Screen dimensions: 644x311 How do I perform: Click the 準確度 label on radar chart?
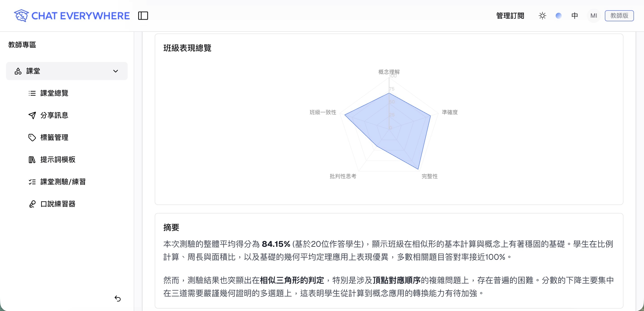point(450,113)
